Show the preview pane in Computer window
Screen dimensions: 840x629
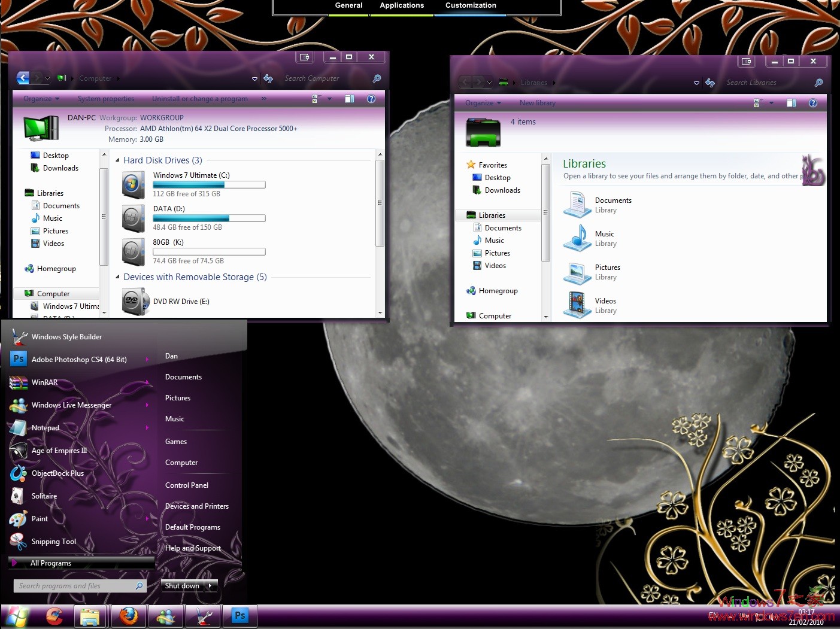(350, 98)
